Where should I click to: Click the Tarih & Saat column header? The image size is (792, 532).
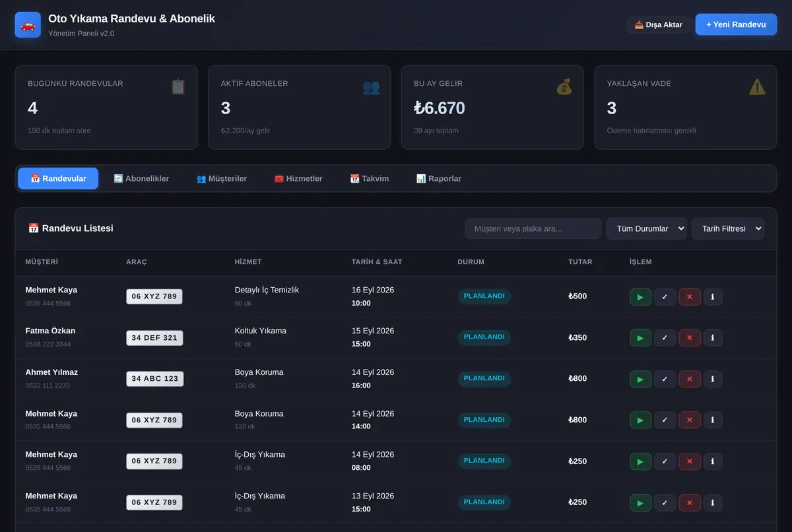(377, 262)
